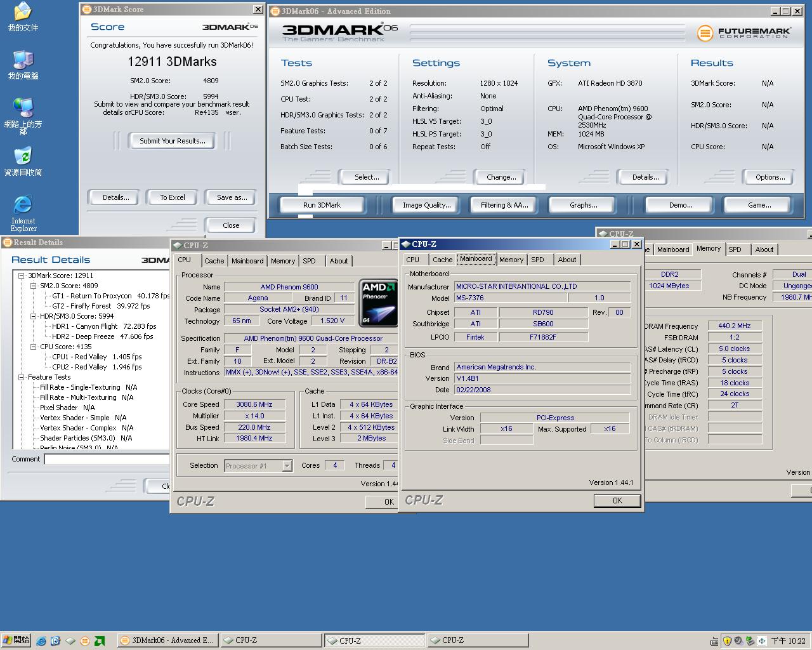The image size is (812, 650).
Task: Open the Recycle Bin desktop icon
Action: [x=23, y=161]
